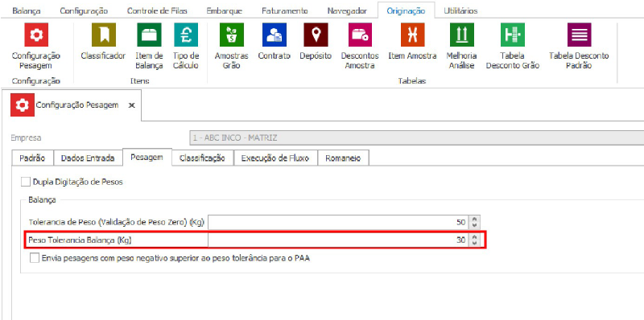Open the Tipo de Cálculo icon
Viewport: 644px width, 320px height.
186,35
